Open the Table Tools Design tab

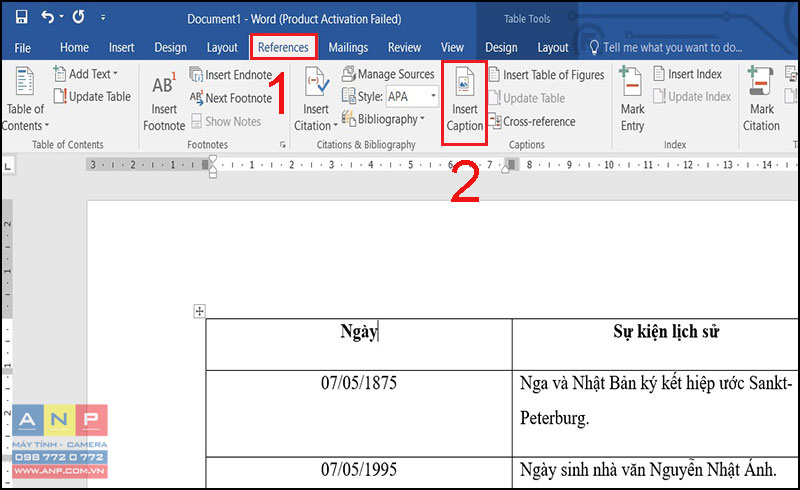[x=501, y=47]
